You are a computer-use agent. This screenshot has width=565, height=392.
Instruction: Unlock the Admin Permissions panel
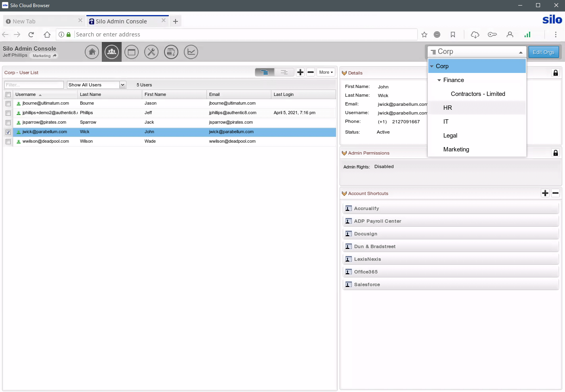tap(555, 153)
